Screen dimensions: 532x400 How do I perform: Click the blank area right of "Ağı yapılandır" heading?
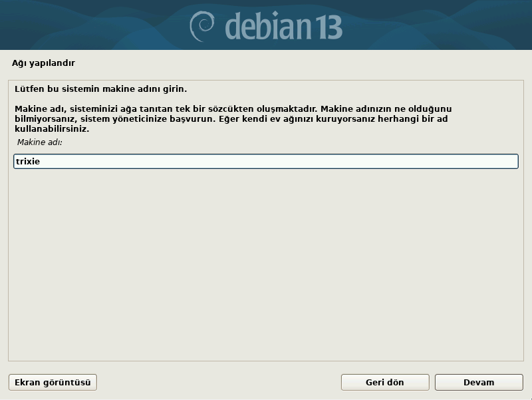pos(299,63)
